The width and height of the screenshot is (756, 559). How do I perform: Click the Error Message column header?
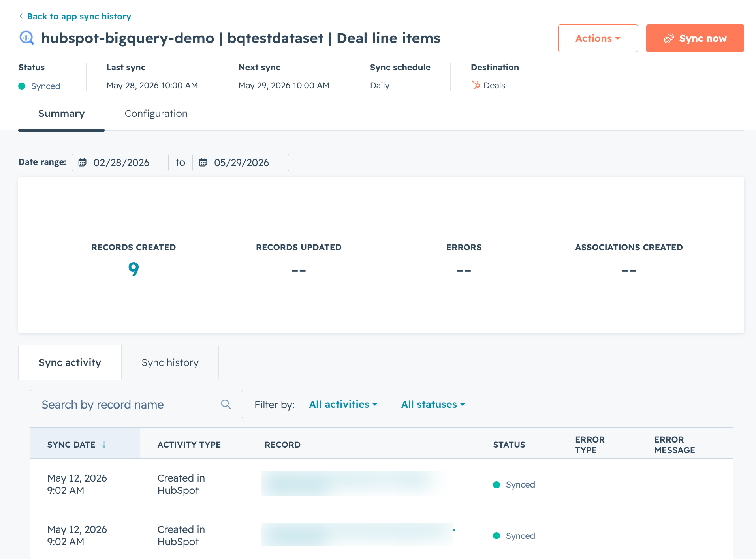(675, 445)
